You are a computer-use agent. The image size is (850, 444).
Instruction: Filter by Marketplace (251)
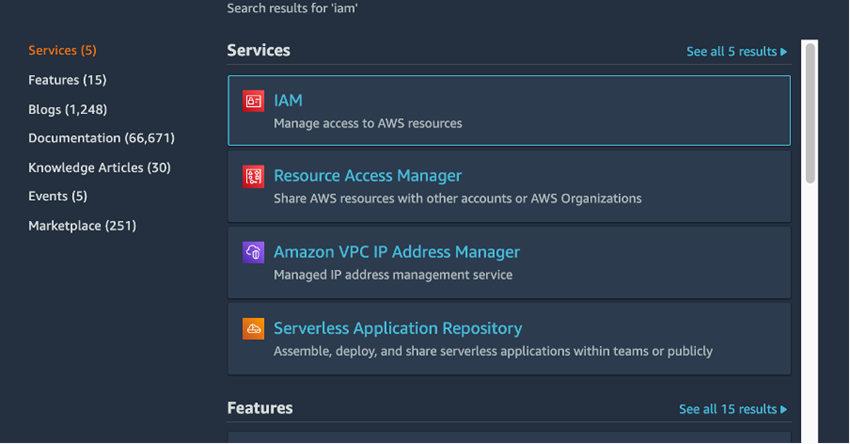coord(82,226)
